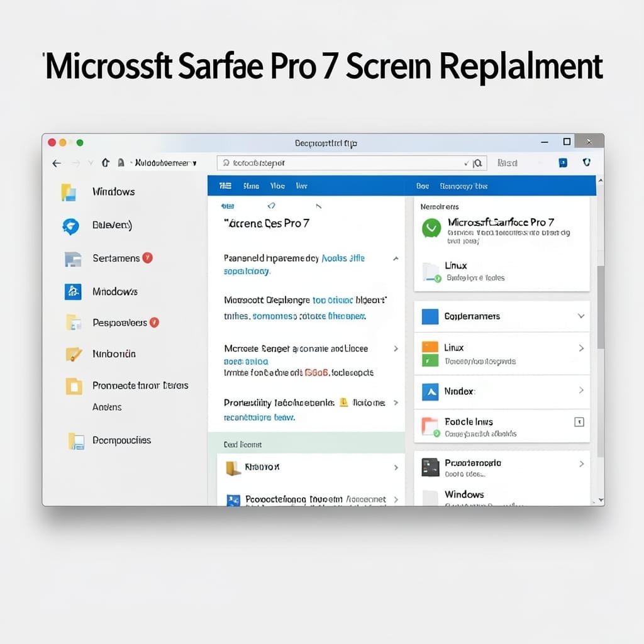The height and width of the screenshot is (644, 644).
Task: Click the recanětaiore beaw link
Action: pyautogui.click(x=259, y=418)
